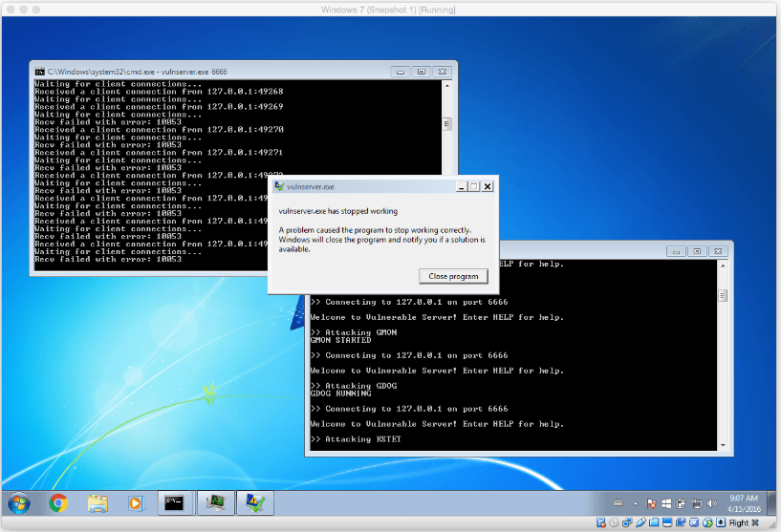Screen dimensions: 781x532
Task: Click the VirtualBox video capture status icon
Action: pos(681,522)
